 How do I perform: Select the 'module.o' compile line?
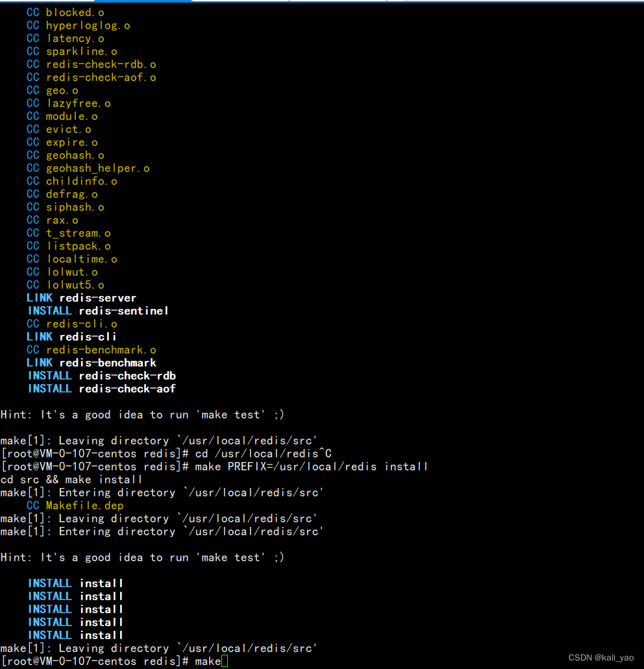pyautogui.click(x=62, y=116)
